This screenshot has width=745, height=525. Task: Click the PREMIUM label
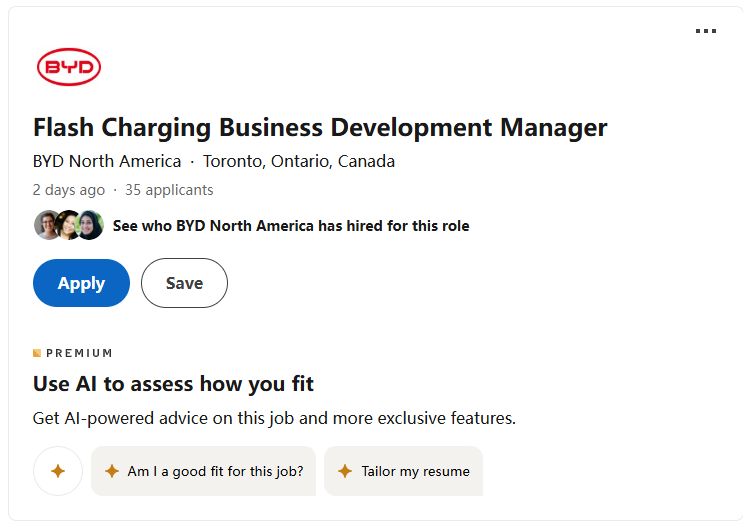point(73,353)
